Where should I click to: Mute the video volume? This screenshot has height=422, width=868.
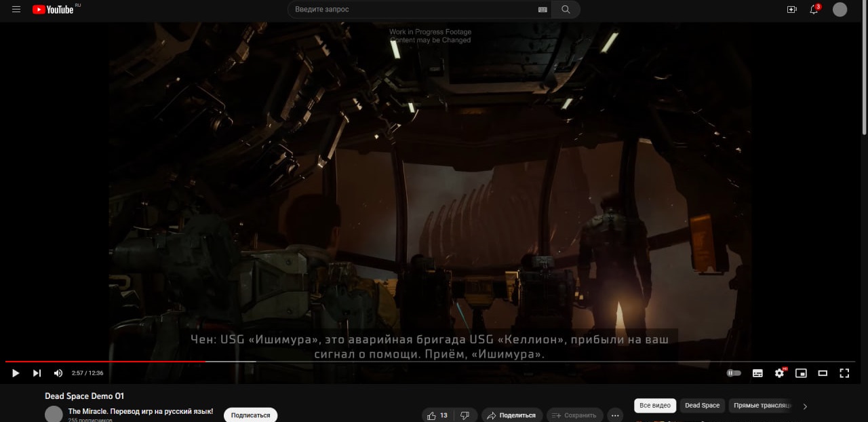tap(58, 373)
